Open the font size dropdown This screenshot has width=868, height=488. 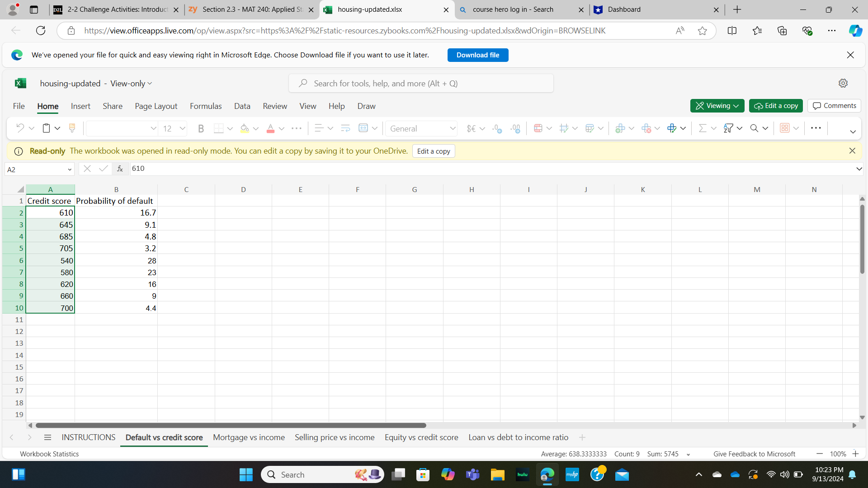click(182, 129)
